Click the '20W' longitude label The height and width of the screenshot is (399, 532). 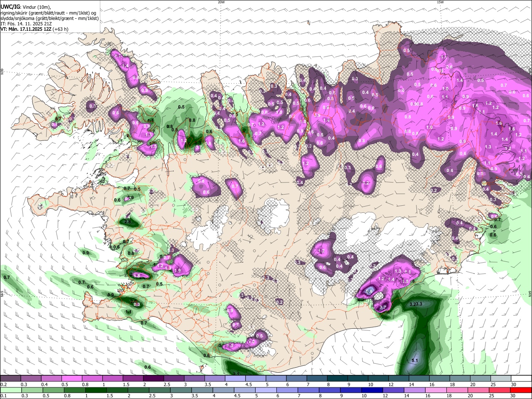[221, 2]
